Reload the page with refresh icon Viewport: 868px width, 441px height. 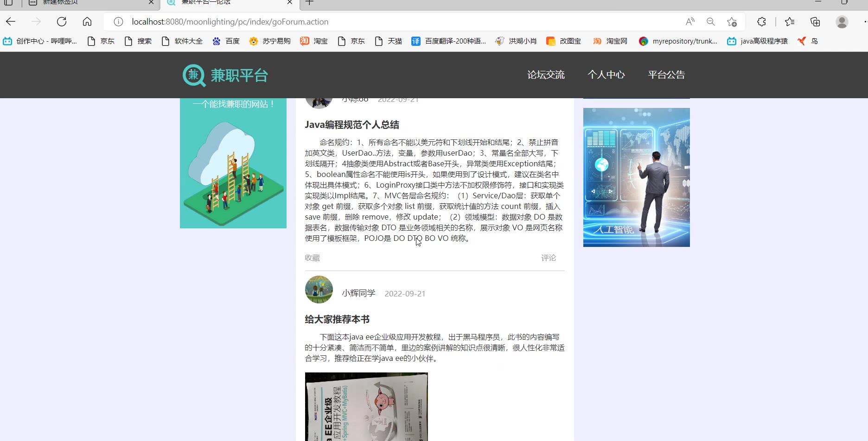pos(62,22)
